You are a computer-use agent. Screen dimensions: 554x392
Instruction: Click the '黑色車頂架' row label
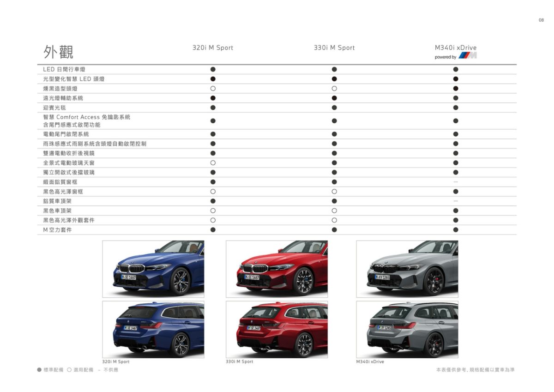pyautogui.click(x=57, y=211)
